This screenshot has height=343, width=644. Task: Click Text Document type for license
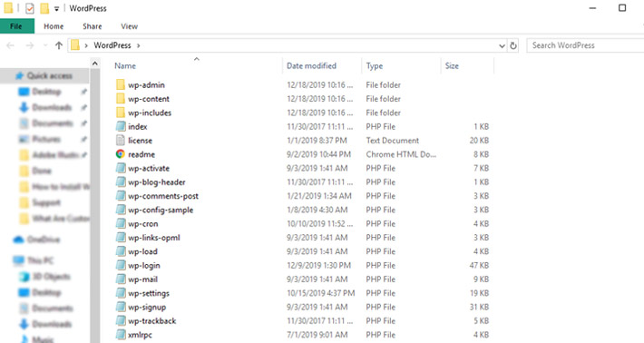tap(392, 141)
